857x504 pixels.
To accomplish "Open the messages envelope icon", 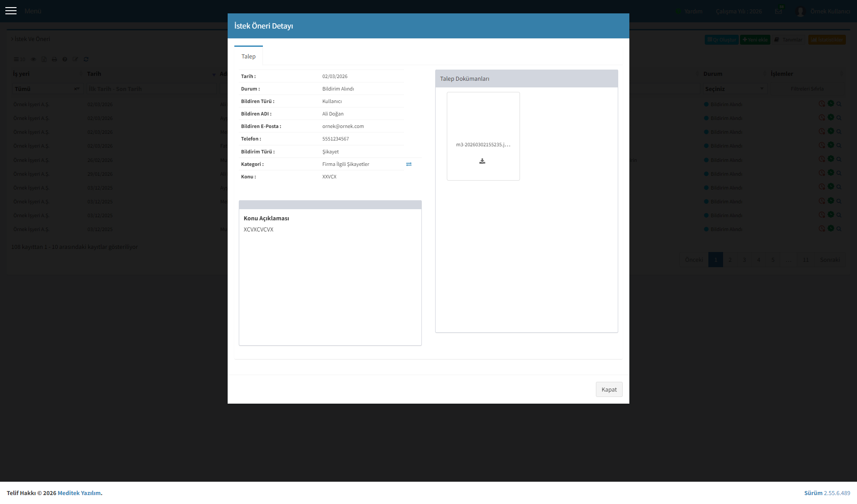I will (778, 11).
